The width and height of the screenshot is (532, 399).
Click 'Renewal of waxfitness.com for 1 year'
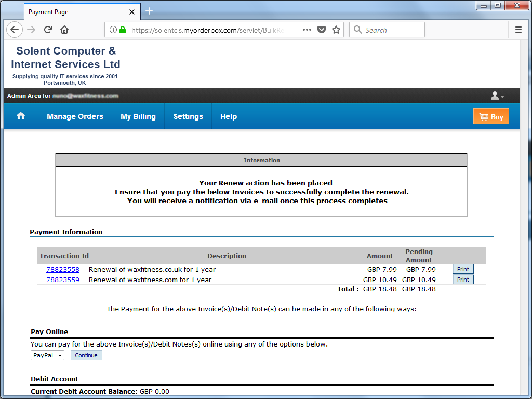point(150,280)
